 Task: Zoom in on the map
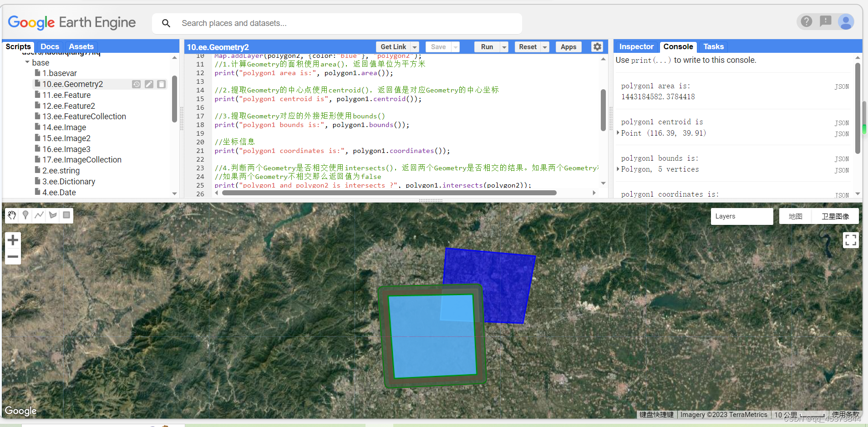coord(13,240)
